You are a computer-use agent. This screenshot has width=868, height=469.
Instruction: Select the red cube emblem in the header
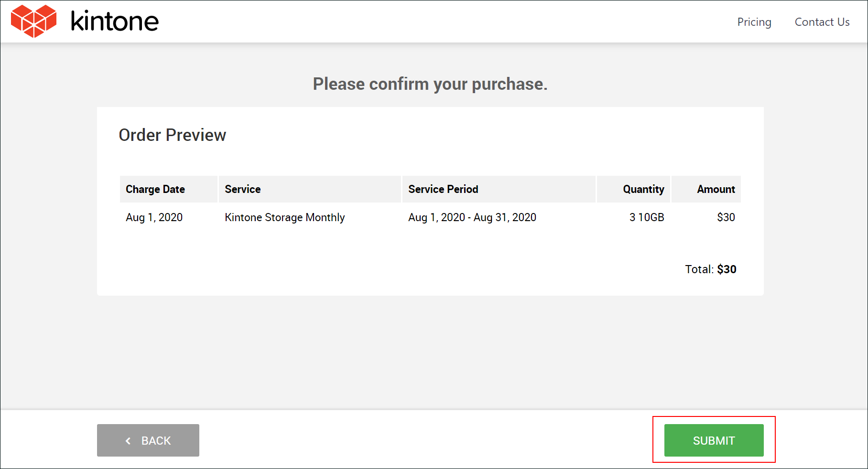[33, 21]
